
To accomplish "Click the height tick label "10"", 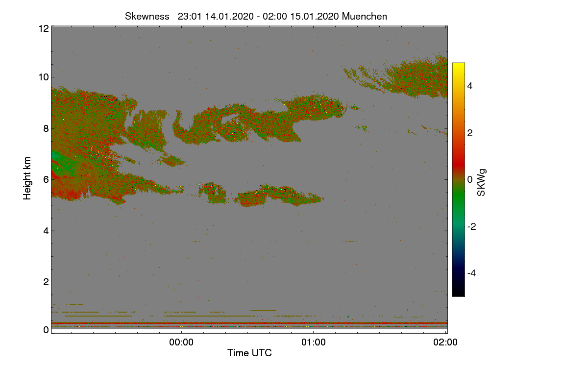I will 43,77.
